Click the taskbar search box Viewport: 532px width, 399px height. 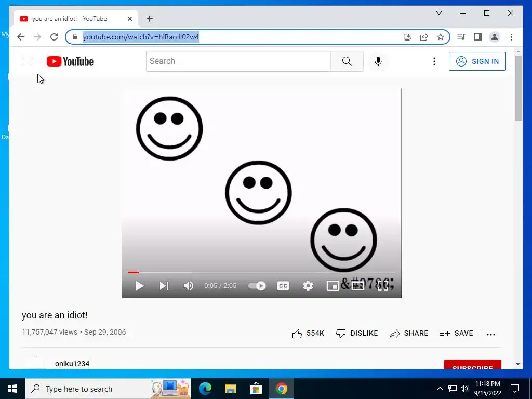point(108,389)
